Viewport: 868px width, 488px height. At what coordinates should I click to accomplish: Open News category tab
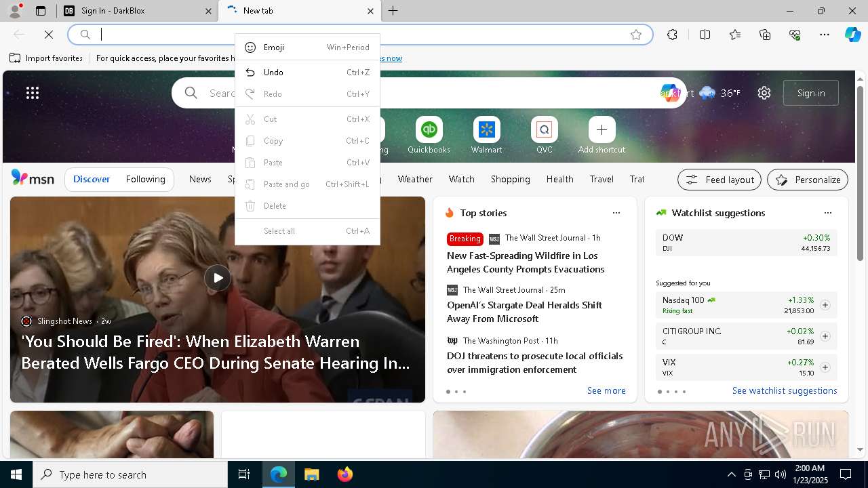click(x=200, y=180)
